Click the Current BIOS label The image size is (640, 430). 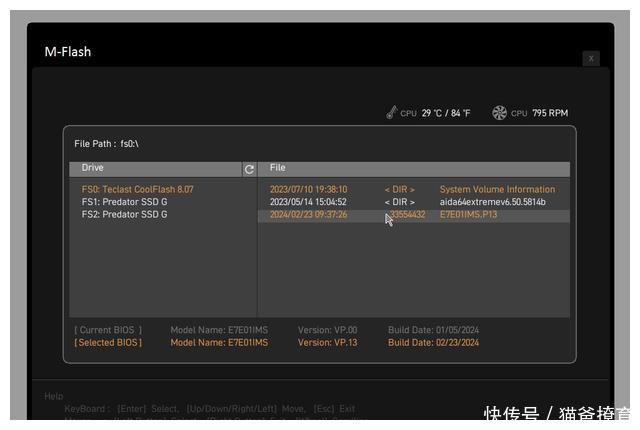click(108, 330)
